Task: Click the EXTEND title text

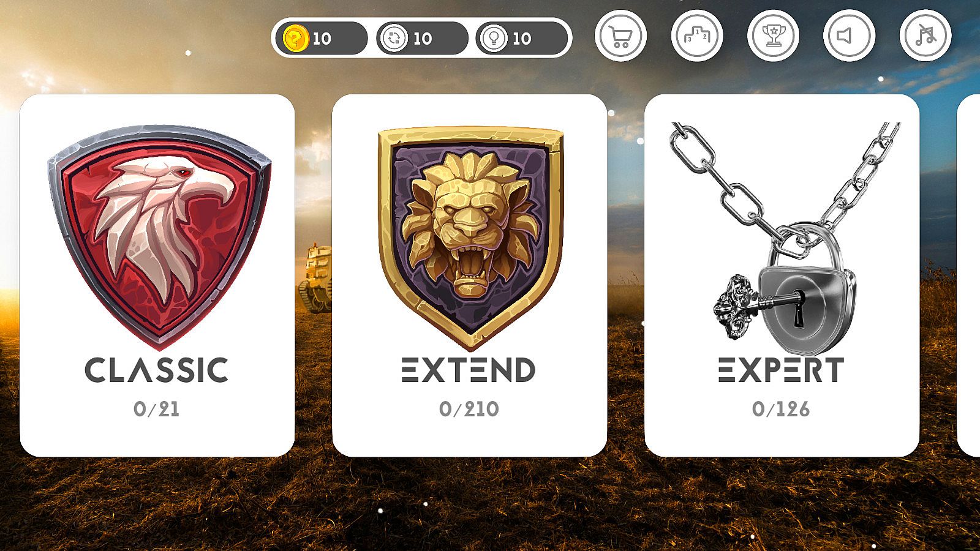Action: tap(469, 370)
